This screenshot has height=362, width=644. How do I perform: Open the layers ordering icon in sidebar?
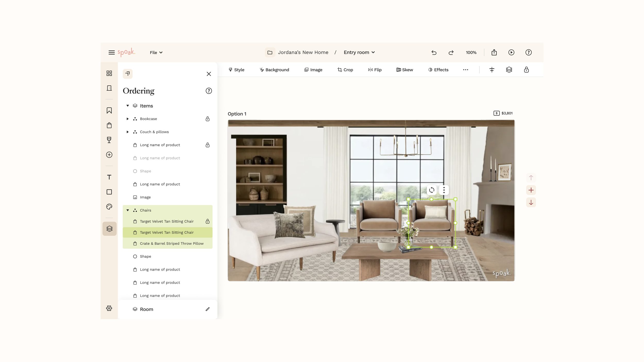click(x=109, y=229)
